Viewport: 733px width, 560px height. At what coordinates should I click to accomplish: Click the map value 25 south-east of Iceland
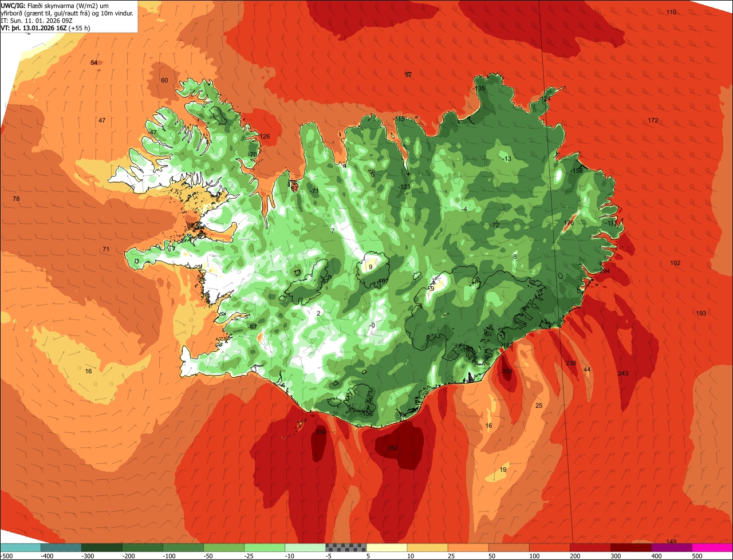(x=539, y=405)
